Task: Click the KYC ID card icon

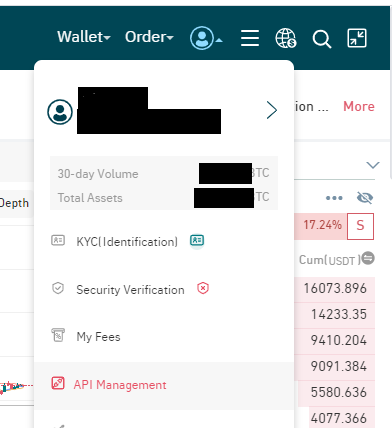Action: [58, 240]
